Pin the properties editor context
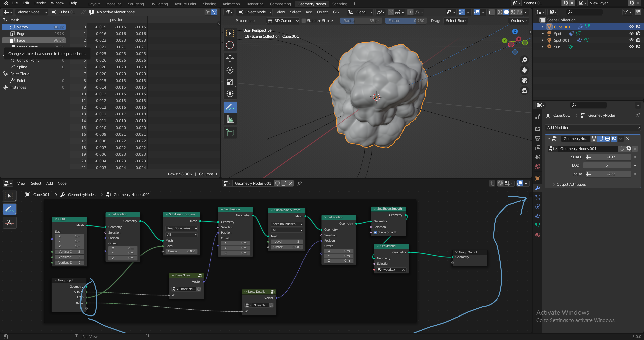 [638, 115]
